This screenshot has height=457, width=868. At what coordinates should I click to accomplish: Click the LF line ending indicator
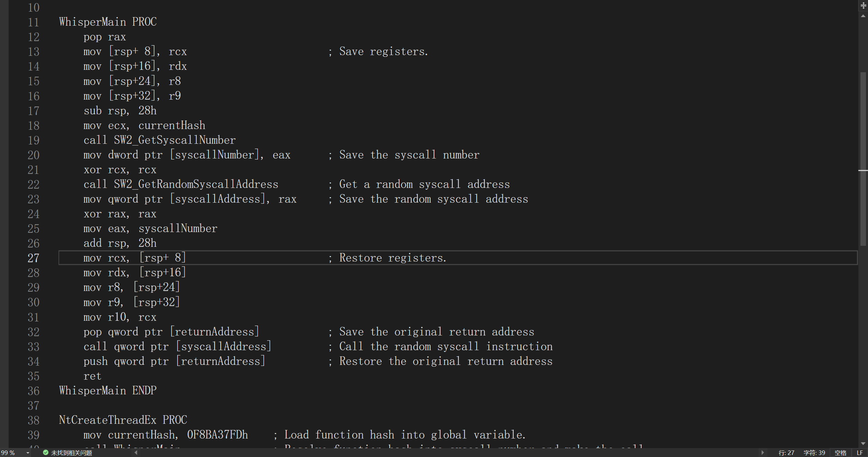[860, 453]
